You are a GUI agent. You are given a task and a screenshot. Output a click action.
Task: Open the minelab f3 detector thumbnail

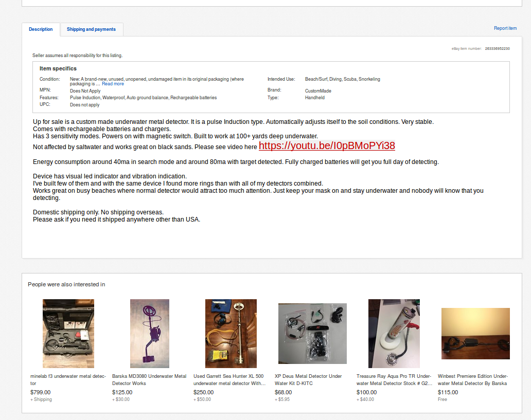68,333
